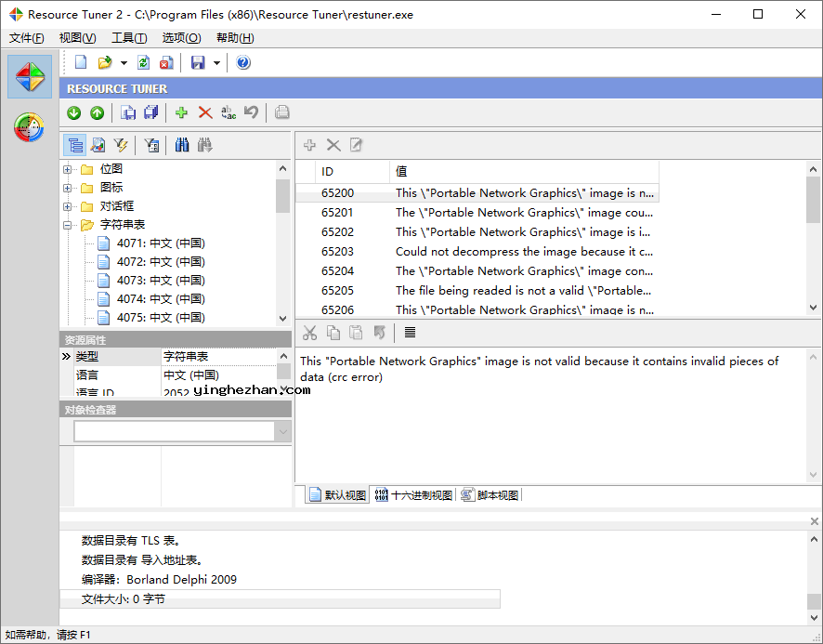823x644 pixels.
Task: Click the undo icon in editor toolbar
Action: 380,333
